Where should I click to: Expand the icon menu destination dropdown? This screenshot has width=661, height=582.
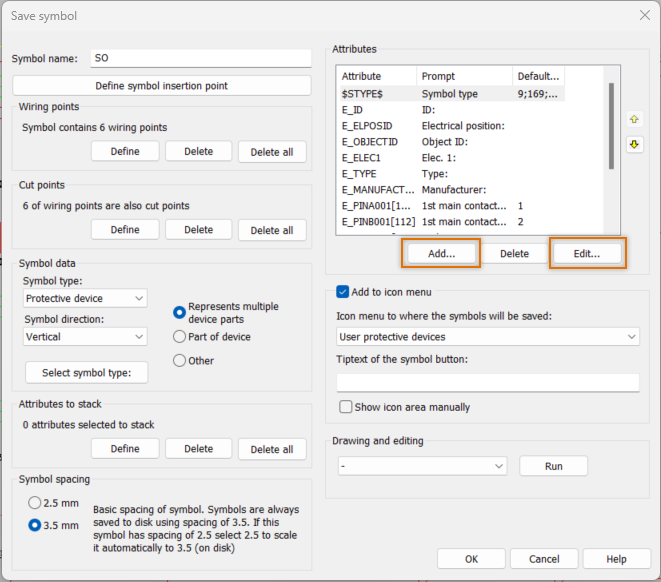488,337
